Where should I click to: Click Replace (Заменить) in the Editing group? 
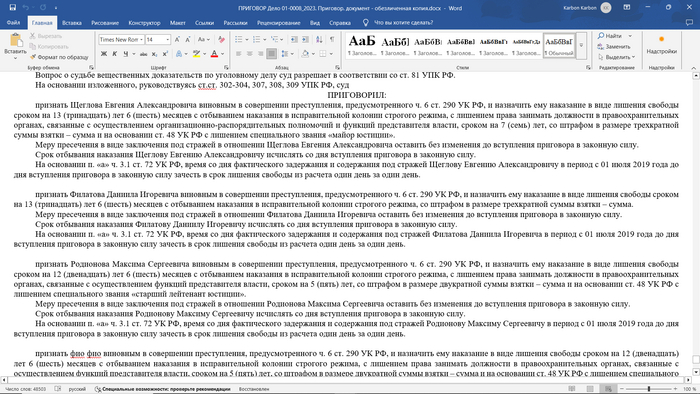pyautogui.click(x=614, y=46)
